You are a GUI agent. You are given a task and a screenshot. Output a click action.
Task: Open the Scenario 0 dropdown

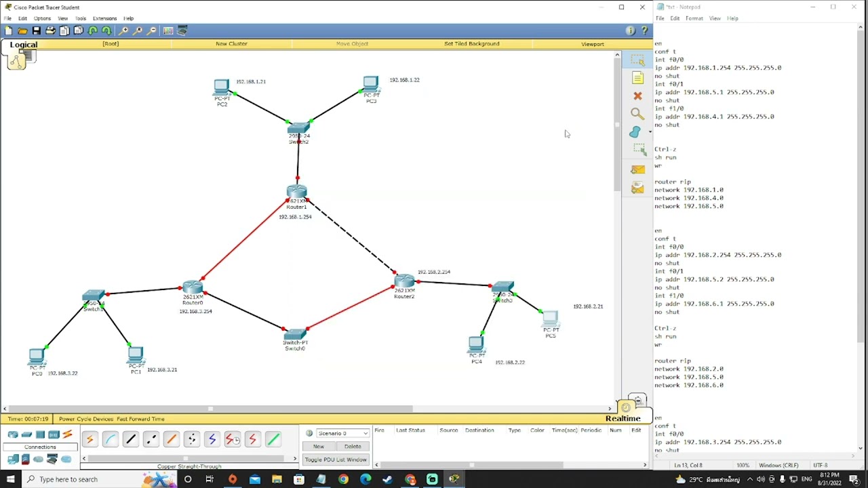point(342,433)
